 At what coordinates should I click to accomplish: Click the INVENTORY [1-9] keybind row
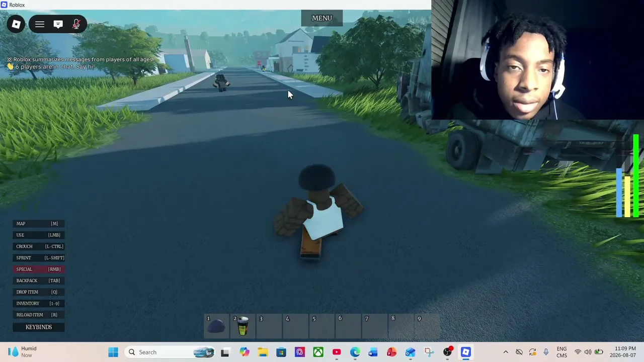click(x=39, y=303)
